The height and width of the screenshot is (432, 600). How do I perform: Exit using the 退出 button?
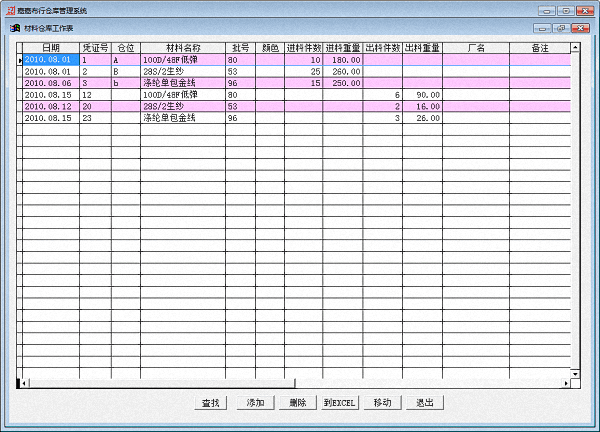click(x=424, y=403)
